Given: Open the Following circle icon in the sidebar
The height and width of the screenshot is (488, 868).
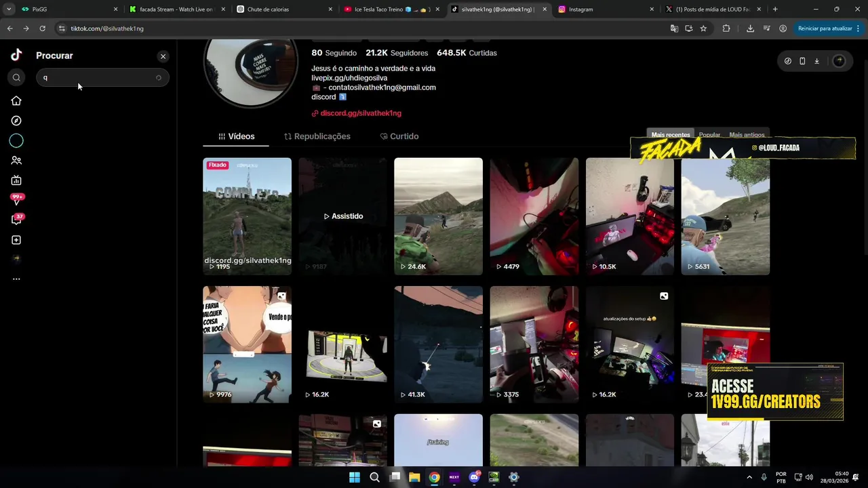Looking at the screenshot, I should pos(16,141).
